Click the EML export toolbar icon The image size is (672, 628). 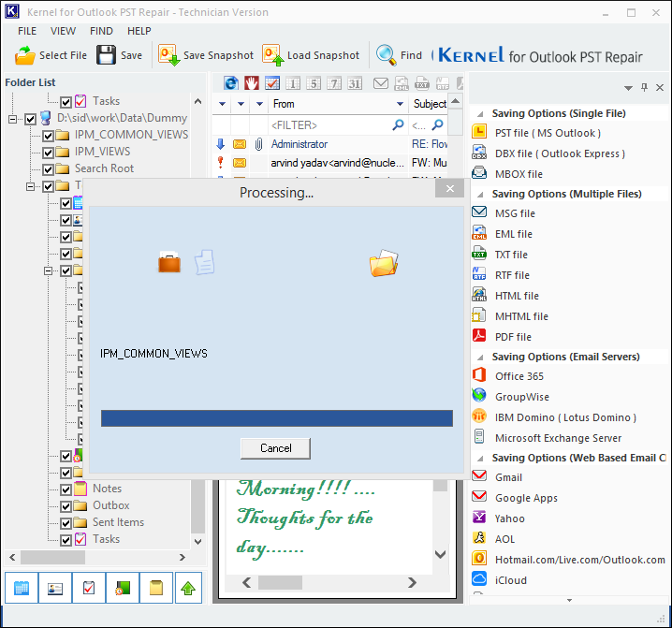pyautogui.click(x=402, y=83)
